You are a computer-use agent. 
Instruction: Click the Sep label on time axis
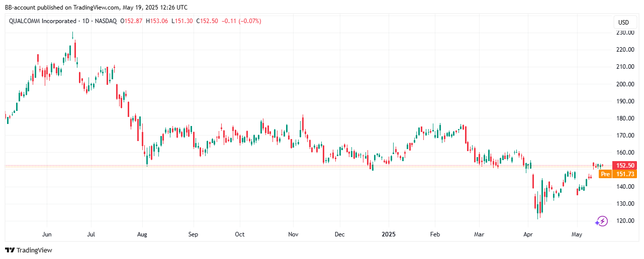click(x=193, y=234)
